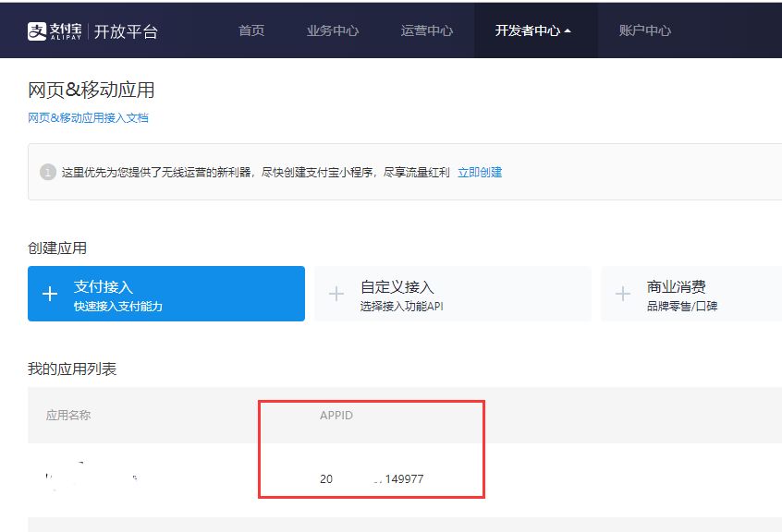Go to 首页 in top navigation
This screenshot has height=532, width=782.
click(251, 30)
